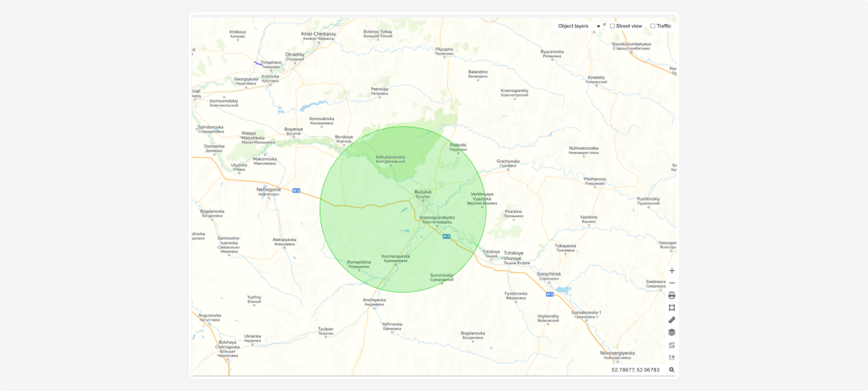The width and height of the screenshot is (868, 391).
Task: Open the map layers stack icon
Action: [x=671, y=332]
